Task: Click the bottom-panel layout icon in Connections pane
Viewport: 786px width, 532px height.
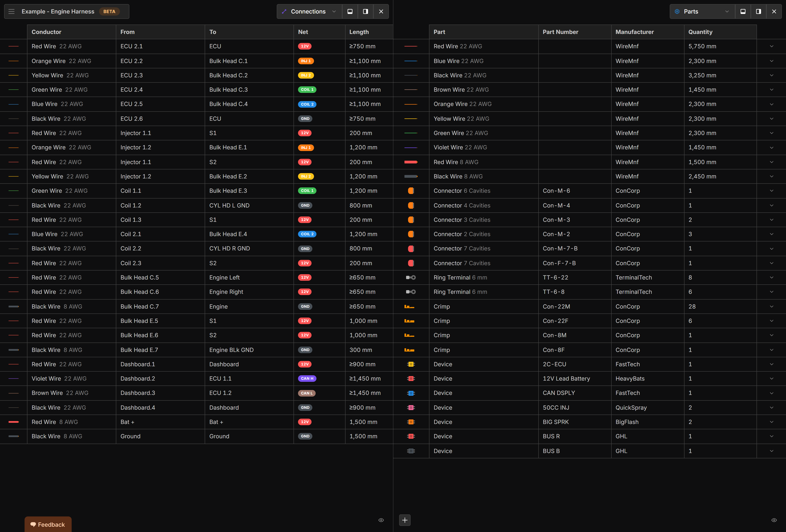Action: 350,11
